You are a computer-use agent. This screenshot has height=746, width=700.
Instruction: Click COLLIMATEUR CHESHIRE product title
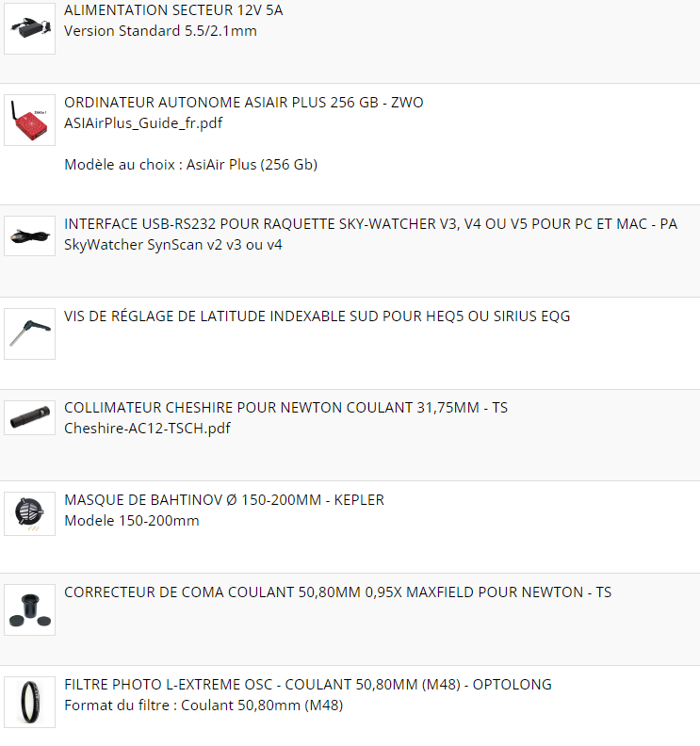pos(285,408)
